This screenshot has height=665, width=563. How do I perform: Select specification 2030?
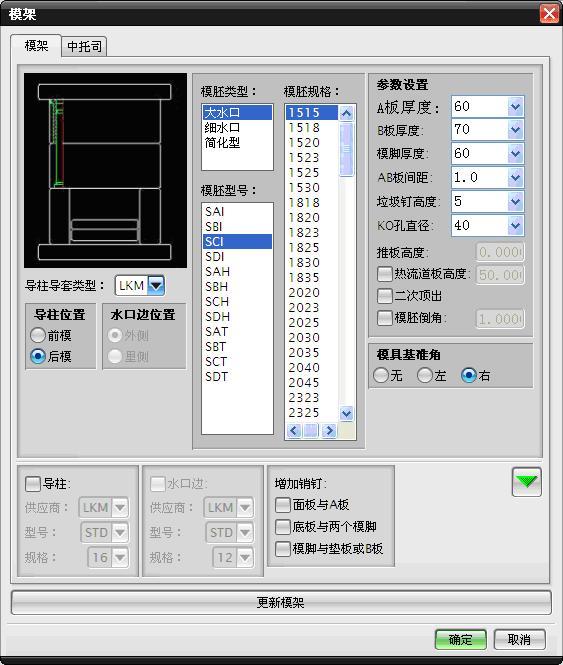pyautogui.click(x=312, y=338)
